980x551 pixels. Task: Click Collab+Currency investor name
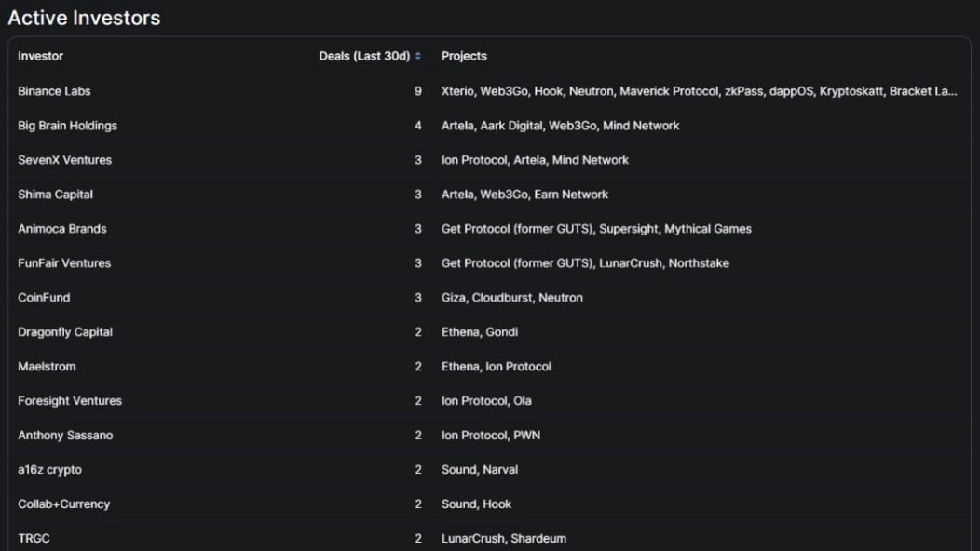[x=63, y=504]
